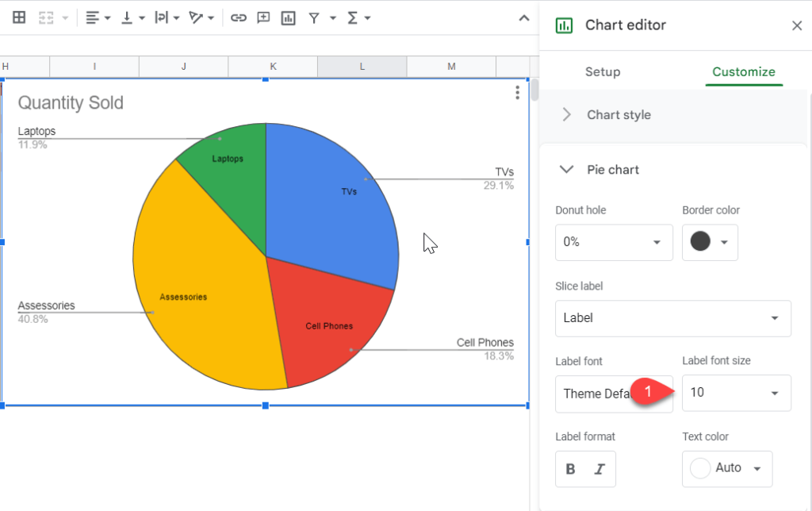The image size is (812, 511).
Task: Open the Slice label dropdown
Action: [672, 318]
